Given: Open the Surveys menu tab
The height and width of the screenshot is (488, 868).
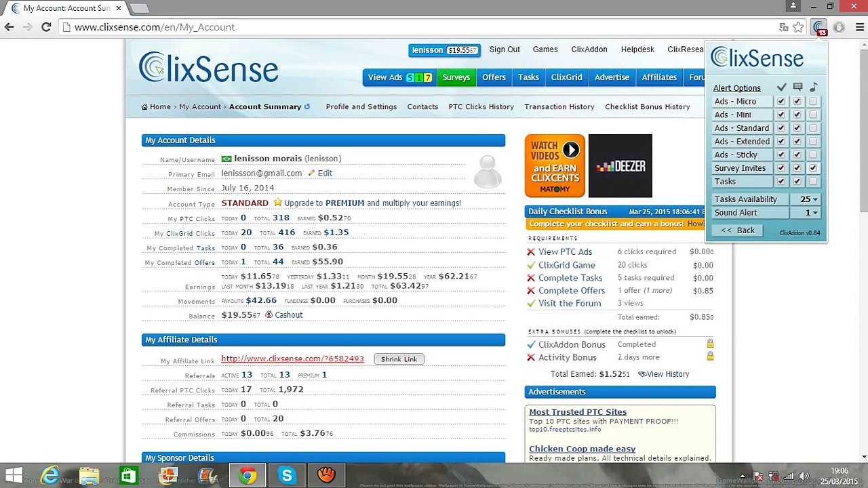Looking at the screenshot, I should click(x=456, y=77).
